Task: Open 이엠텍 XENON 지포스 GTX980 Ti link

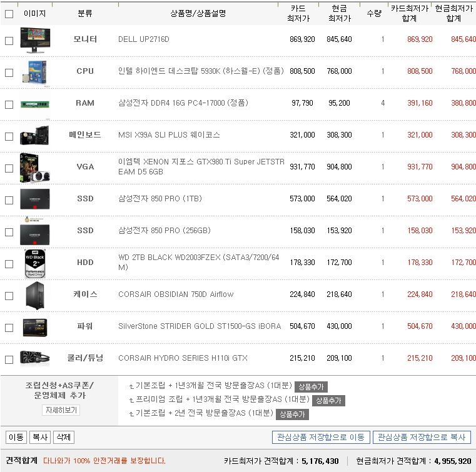Action: click(201, 166)
